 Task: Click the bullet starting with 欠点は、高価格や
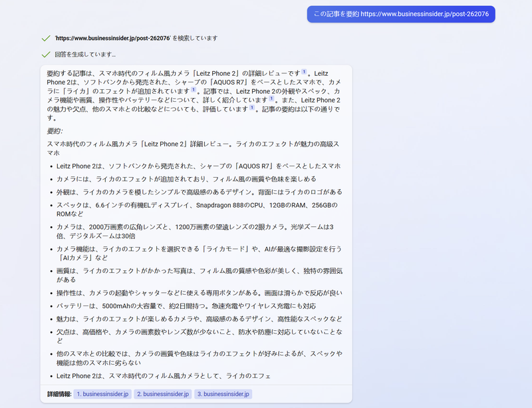point(199,336)
